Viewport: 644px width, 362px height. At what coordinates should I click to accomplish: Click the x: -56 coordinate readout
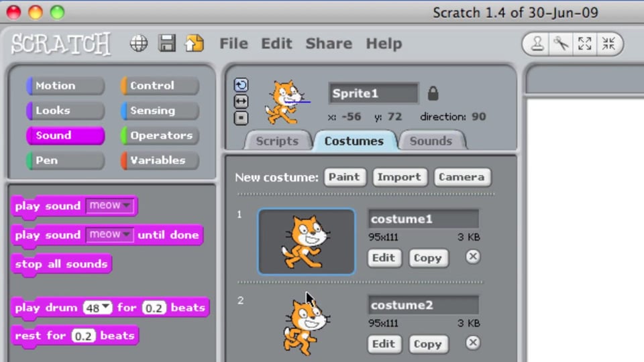345,117
